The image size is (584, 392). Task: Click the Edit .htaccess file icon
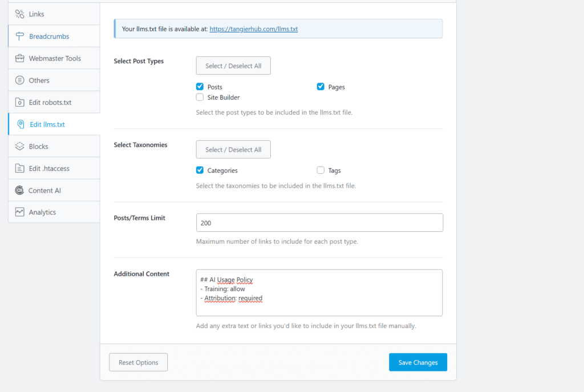(x=19, y=169)
